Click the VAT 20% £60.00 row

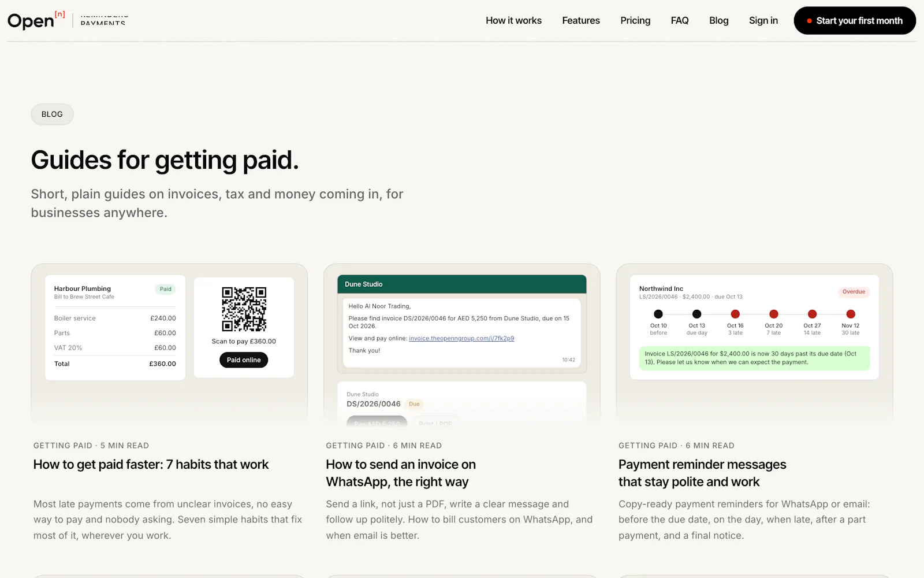pyautogui.click(x=115, y=348)
